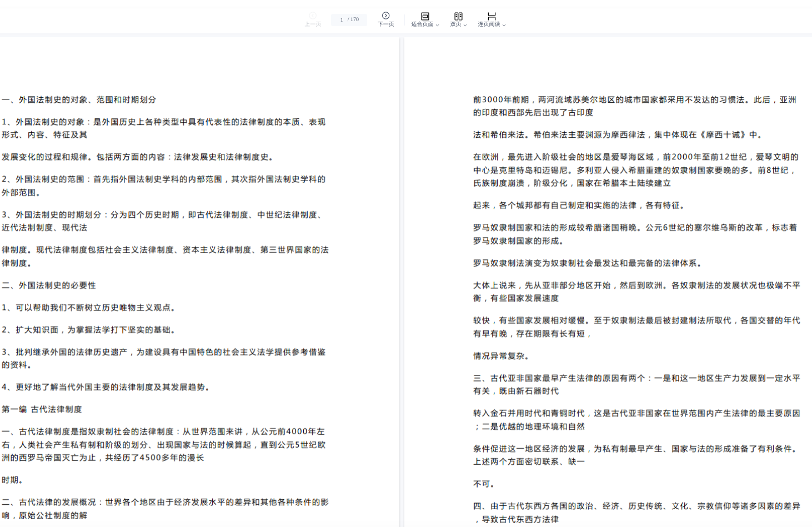812x527 pixels.
Task: Click the previous page arrow icon
Action: pos(313,16)
